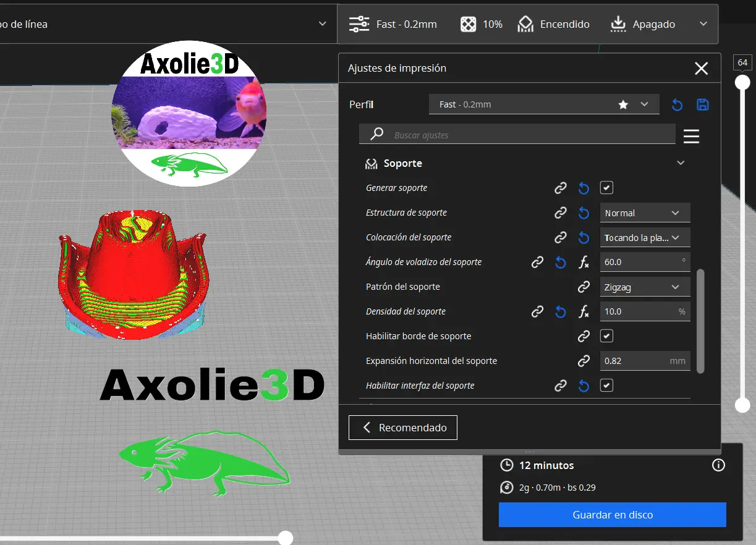Click the Fast - 0.2mm summary in top bar
The width and height of the screenshot is (756, 545).
click(x=393, y=24)
